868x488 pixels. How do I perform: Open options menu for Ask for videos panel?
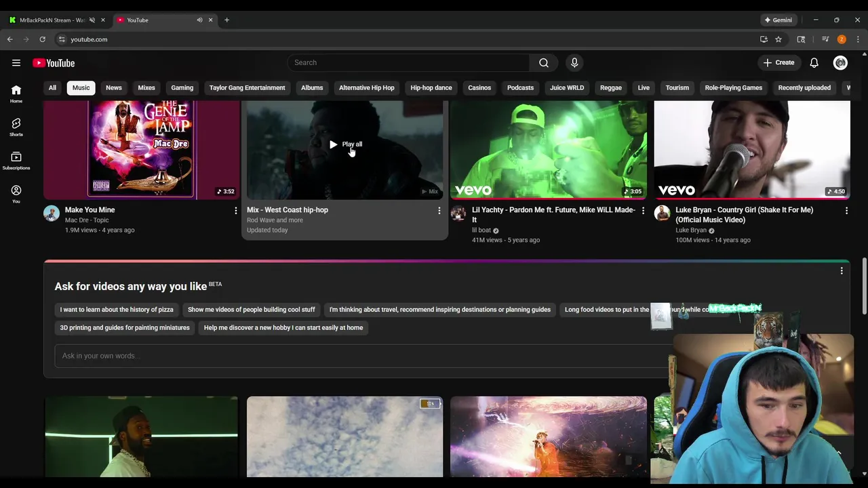(x=842, y=270)
